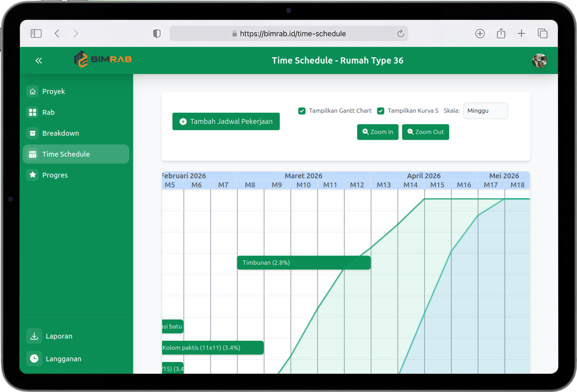
Task: Click the Zoom In button
Action: point(378,132)
